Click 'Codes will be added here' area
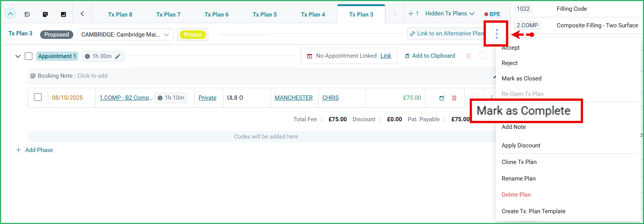This screenshot has width=644, height=224. click(266, 137)
